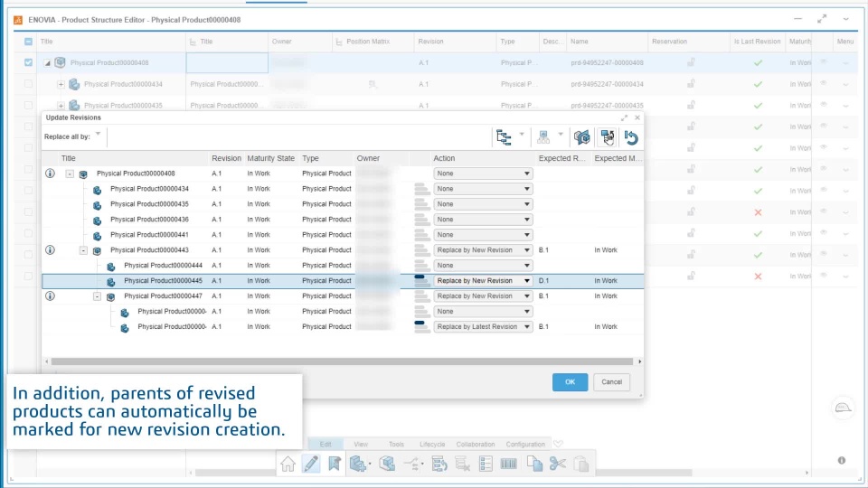Toggle the visibility eye for Physical Product00000434
Screen dimensions: 868x488
click(824, 83)
